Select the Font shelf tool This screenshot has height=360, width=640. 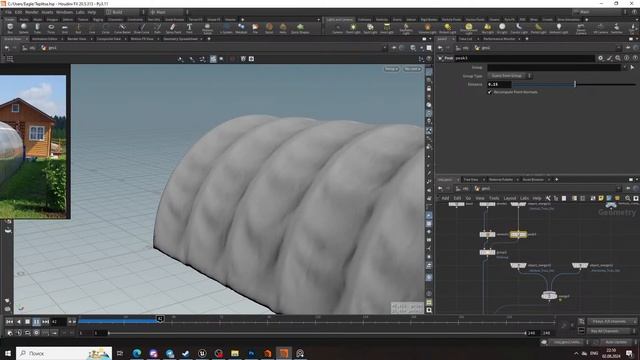tap(189, 28)
